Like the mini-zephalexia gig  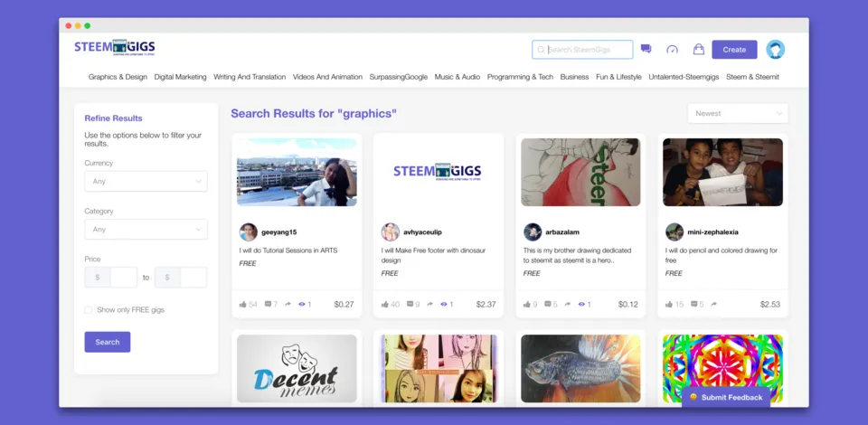669,305
